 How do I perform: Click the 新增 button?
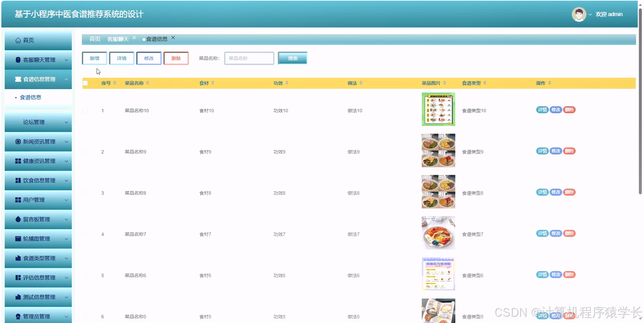pyautogui.click(x=95, y=58)
